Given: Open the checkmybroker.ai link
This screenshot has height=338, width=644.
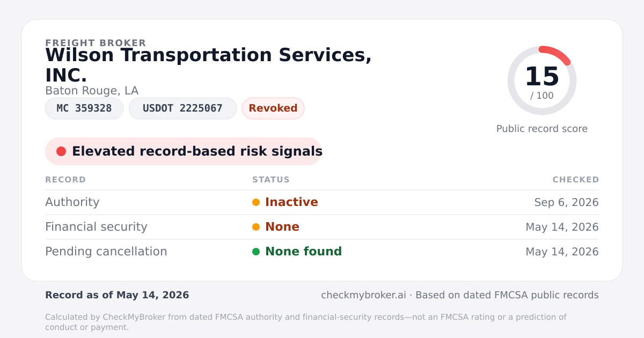Looking at the screenshot, I should (363, 295).
